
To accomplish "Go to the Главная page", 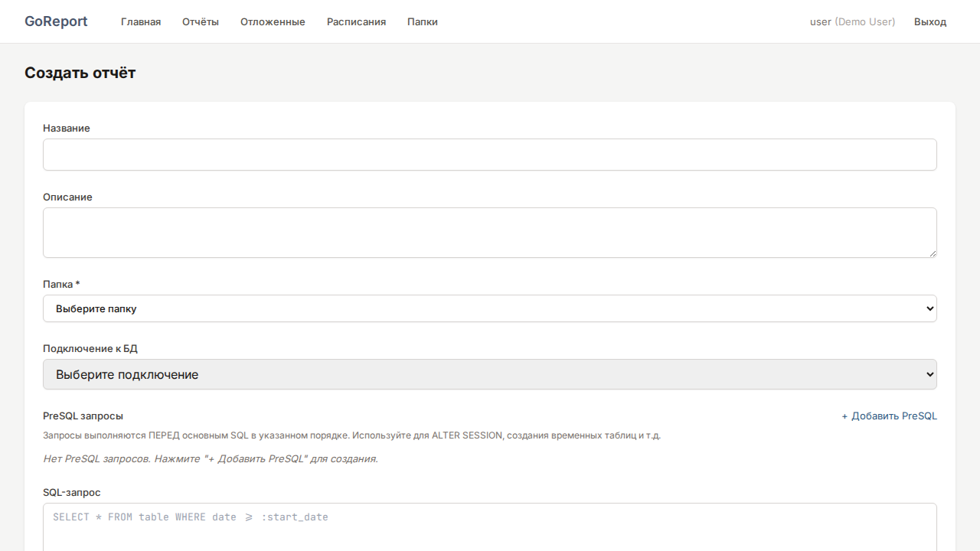I will point(141,21).
